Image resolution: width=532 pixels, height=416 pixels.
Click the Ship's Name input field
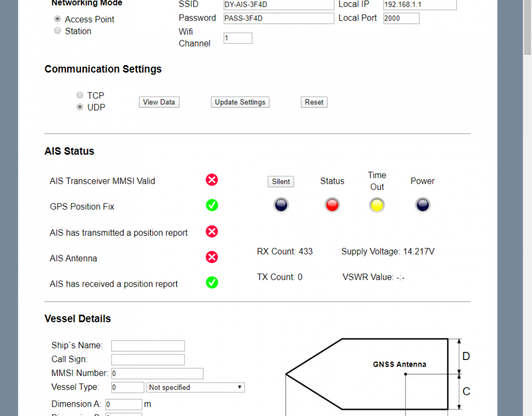pyautogui.click(x=148, y=346)
